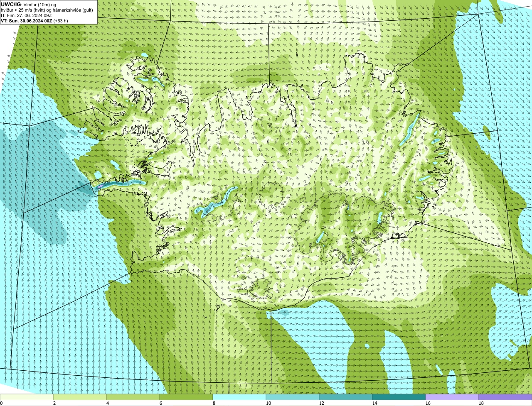This screenshot has height=406, width=532.
Task: Click the 0–2 m/s pale legend swatch
Action: pos(27,397)
